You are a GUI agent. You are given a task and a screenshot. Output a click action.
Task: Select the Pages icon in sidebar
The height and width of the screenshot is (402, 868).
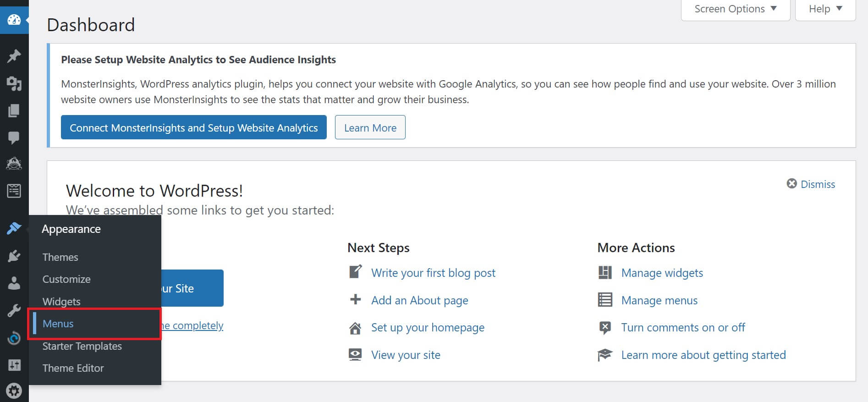coord(14,110)
